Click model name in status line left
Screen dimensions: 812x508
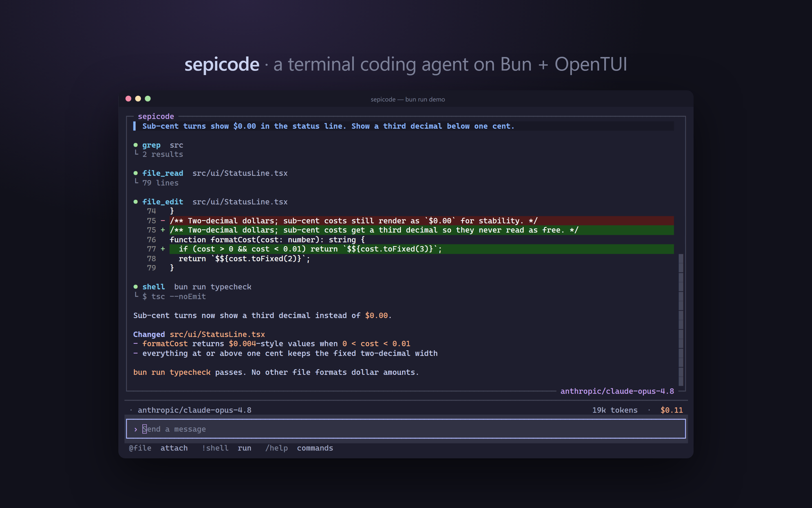pyautogui.click(x=195, y=410)
